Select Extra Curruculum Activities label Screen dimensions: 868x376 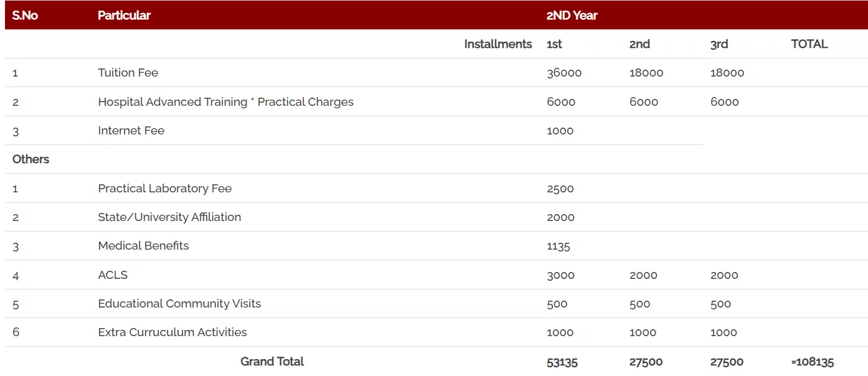(x=172, y=332)
